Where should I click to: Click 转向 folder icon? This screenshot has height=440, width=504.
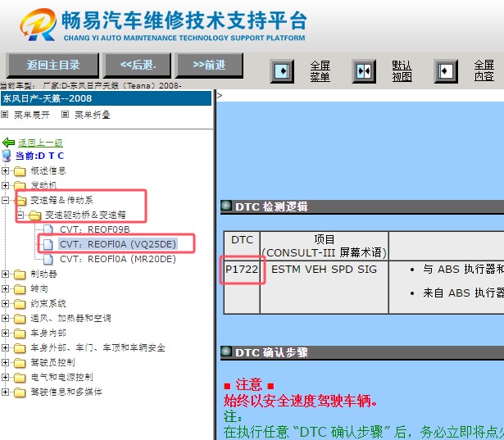[x=20, y=289]
